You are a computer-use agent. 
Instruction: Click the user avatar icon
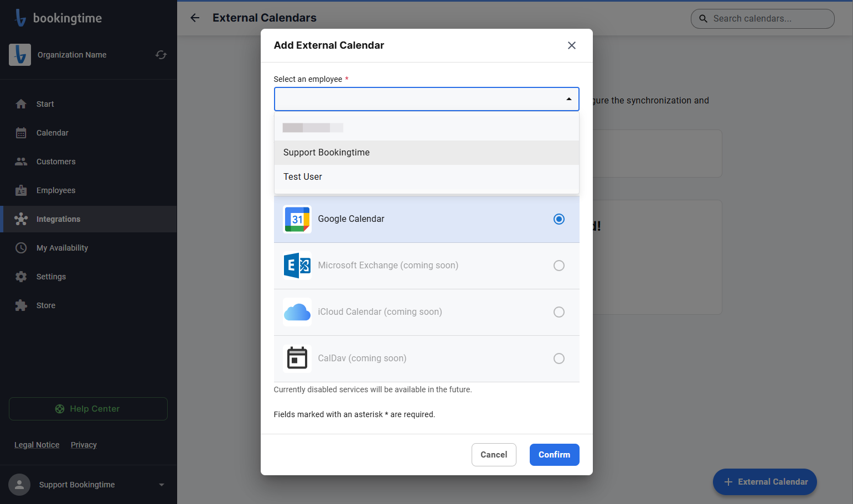coord(19,485)
